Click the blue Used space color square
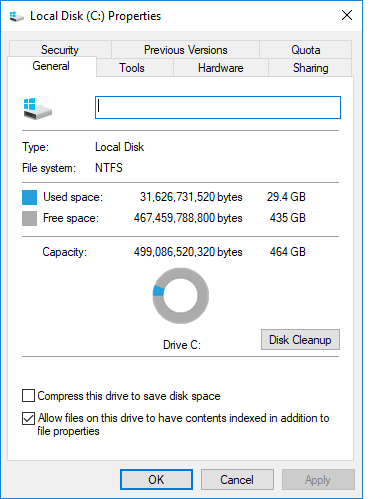 click(29, 197)
